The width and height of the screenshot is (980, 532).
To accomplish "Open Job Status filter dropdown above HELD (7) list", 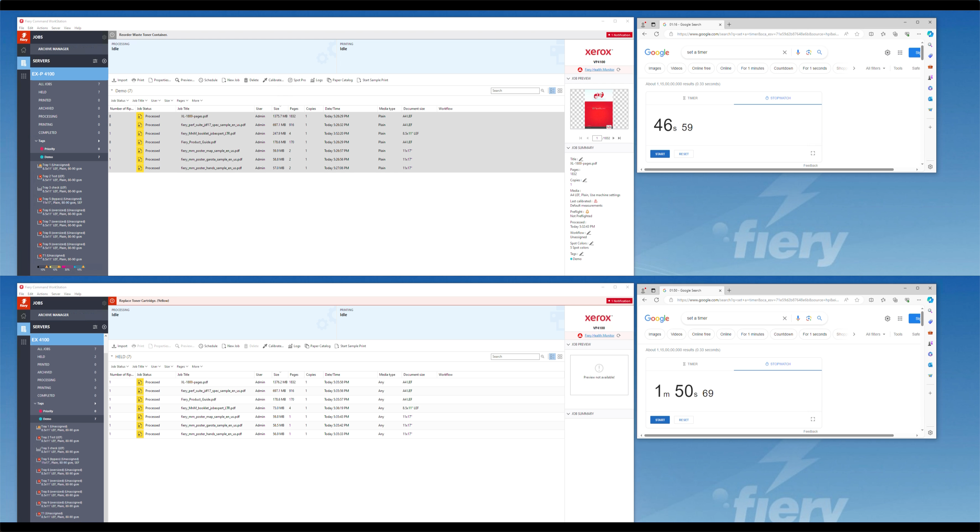I will pos(120,367).
